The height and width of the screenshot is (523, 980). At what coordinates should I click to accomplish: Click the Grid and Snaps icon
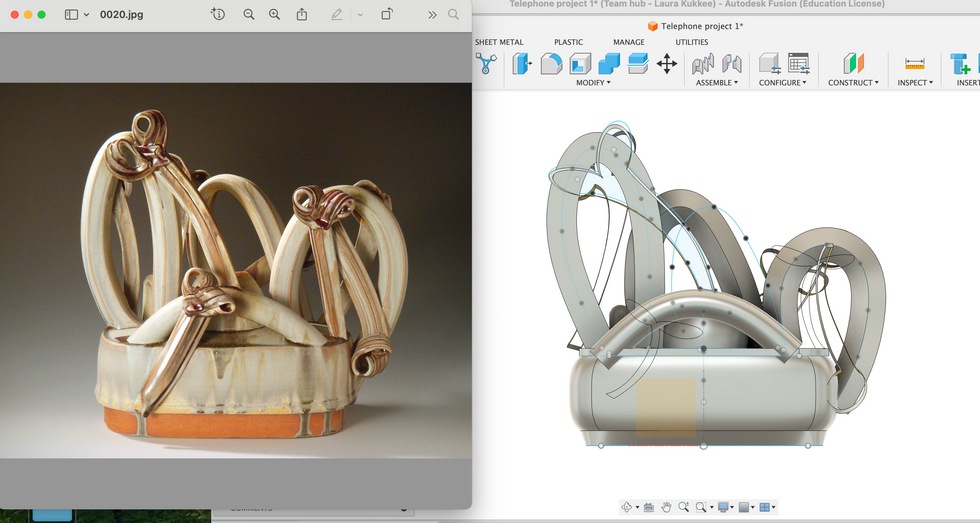(744, 507)
